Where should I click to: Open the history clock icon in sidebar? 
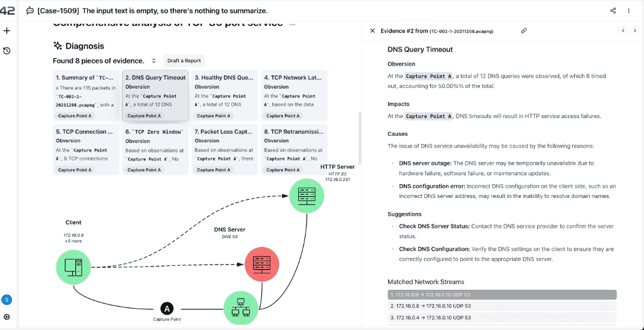tap(7, 50)
